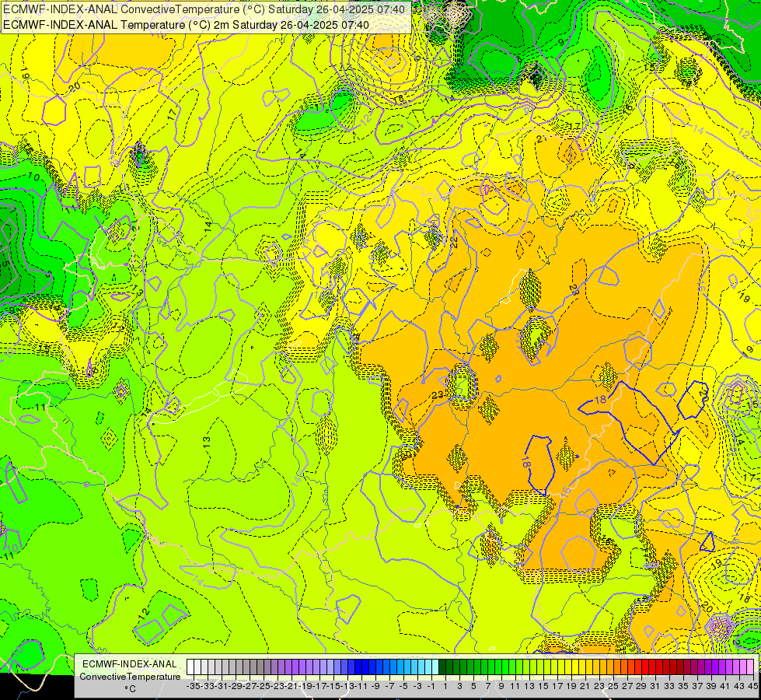The height and width of the screenshot is (700, 761).
Task: Click the legend's ConvectiveTemperature label
Action: pyautogui.click(x=130, y=676)
